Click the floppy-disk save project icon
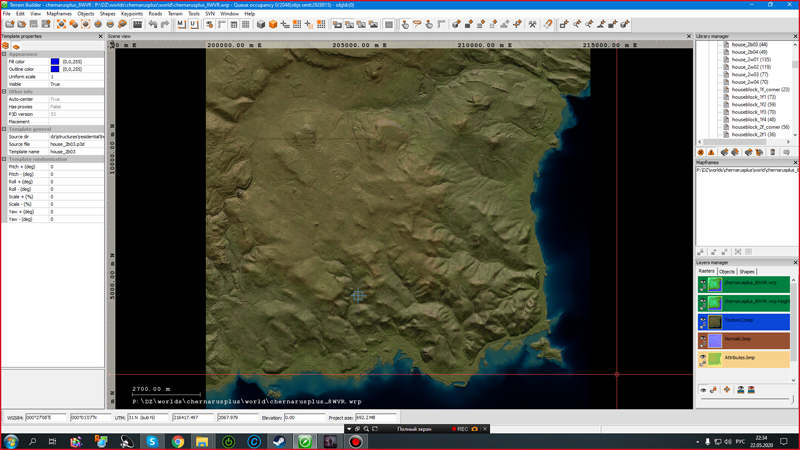 (34, 24)
